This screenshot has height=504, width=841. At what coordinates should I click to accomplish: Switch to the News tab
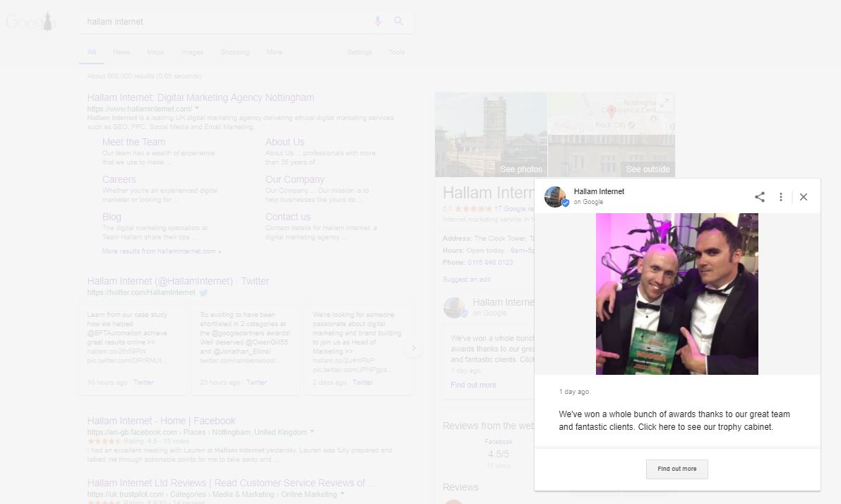(x=121, y=52)
